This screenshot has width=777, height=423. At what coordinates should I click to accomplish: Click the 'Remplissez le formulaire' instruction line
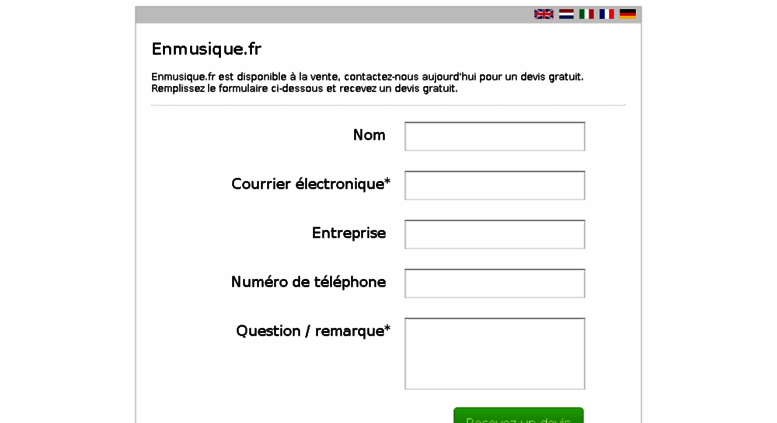point(304,89)
